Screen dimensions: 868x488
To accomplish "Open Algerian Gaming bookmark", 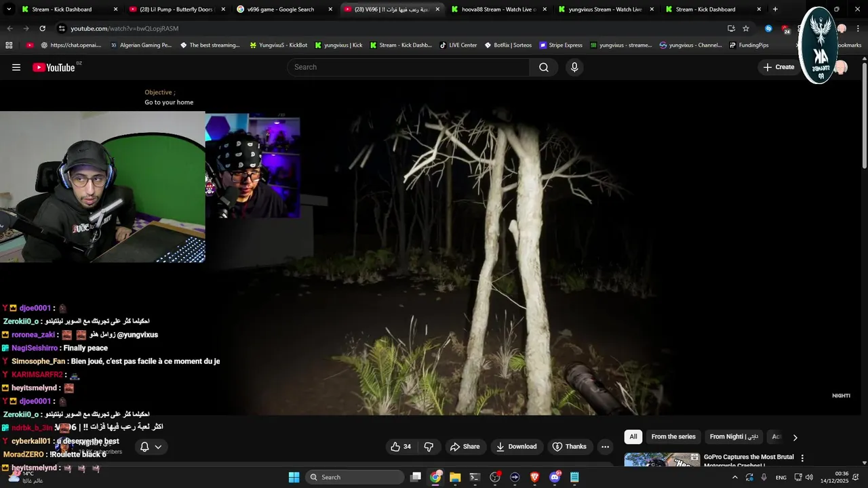I will pos(141,45).
